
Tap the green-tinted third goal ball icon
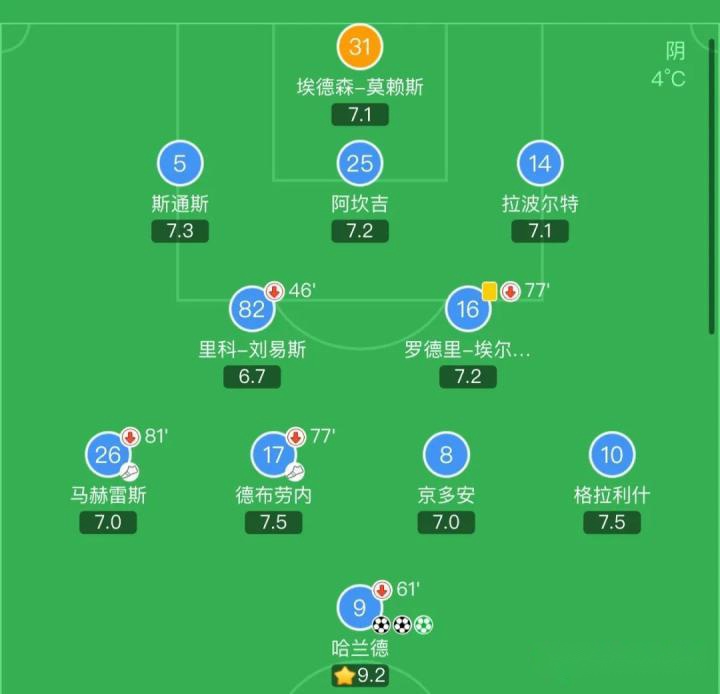pos(424,624)
